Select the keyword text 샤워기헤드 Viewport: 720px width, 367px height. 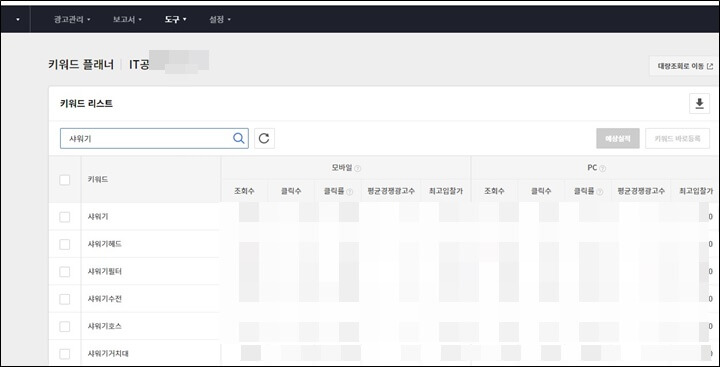pos(105,244)
